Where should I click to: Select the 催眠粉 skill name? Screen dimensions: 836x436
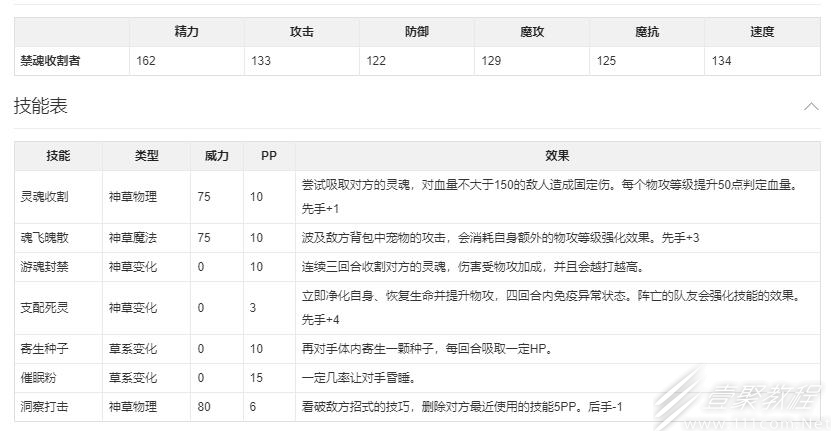pos(38,378)
